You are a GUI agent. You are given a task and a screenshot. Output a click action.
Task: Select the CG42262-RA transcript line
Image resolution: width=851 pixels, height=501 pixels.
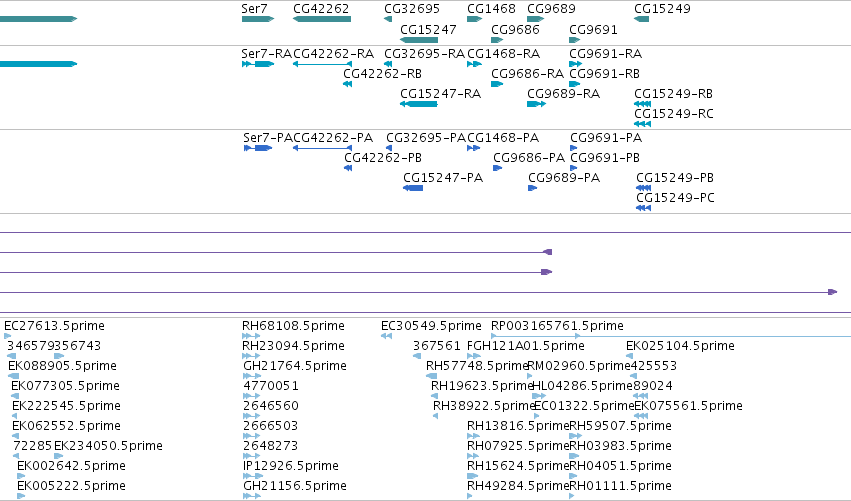point(322,64)
